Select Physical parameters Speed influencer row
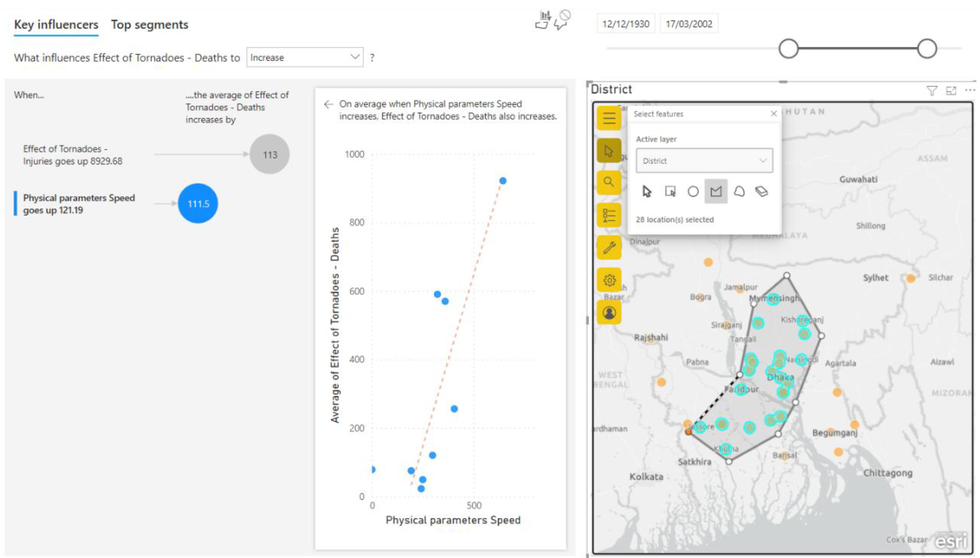The height and width of the screenshot is (558, 980). click(79, 204)
